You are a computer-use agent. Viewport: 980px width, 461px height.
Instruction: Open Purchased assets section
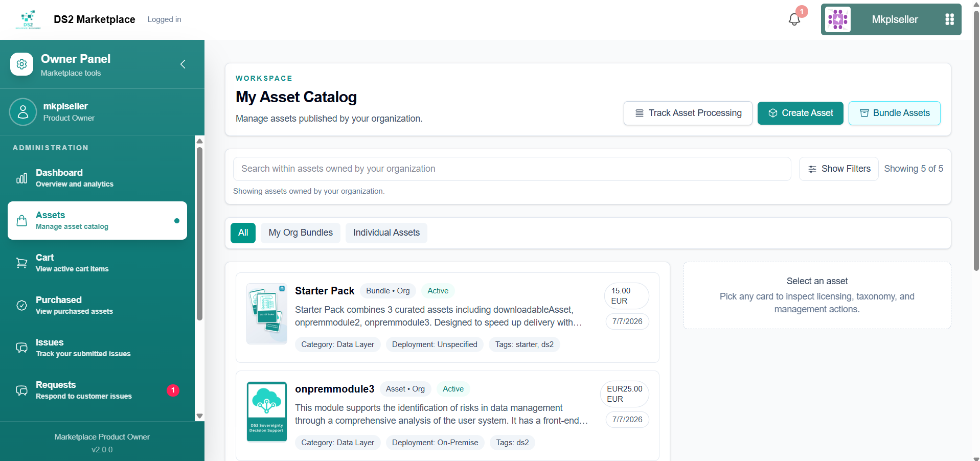pos(97,305)
